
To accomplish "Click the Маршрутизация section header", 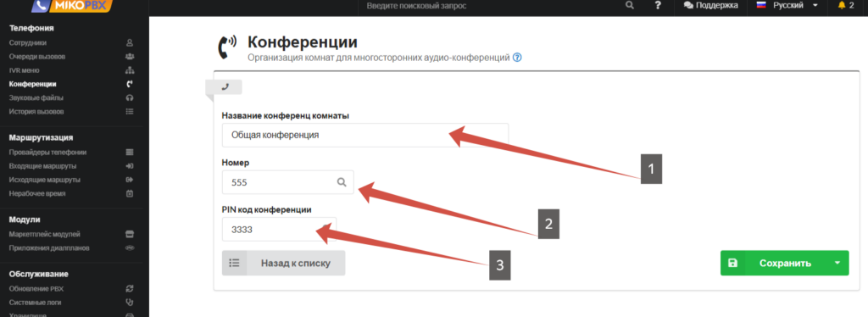I will pos(41,138).
